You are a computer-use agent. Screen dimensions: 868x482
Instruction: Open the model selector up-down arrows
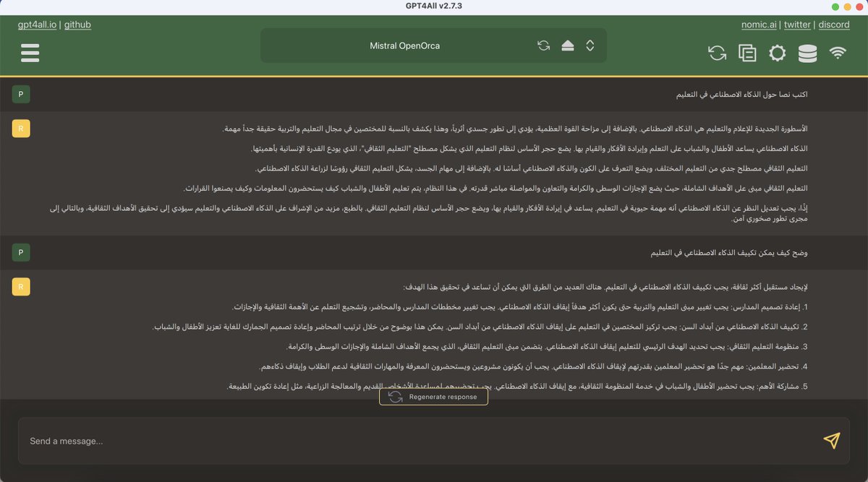click(x=590, y=46)
